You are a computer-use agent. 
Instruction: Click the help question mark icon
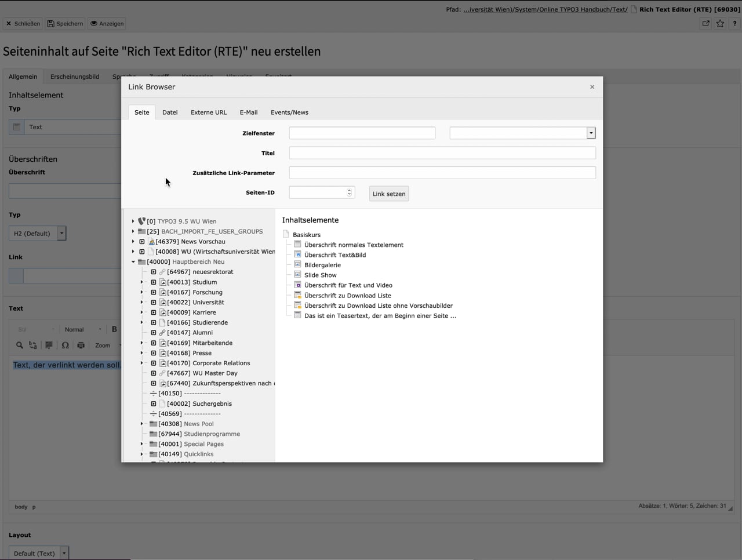click(734, 24)
